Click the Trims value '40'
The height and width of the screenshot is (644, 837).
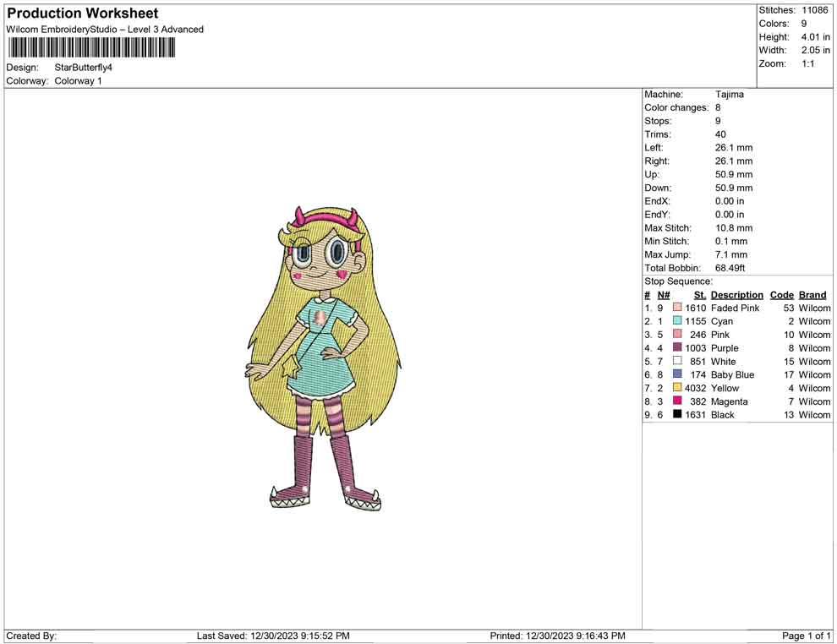[x=720, y=134]
